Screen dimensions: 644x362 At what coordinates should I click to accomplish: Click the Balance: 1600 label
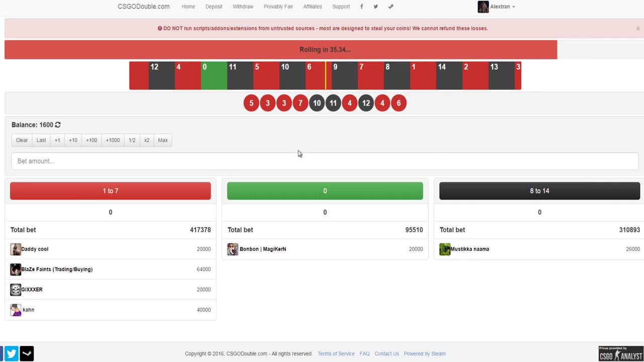[32, 125]
